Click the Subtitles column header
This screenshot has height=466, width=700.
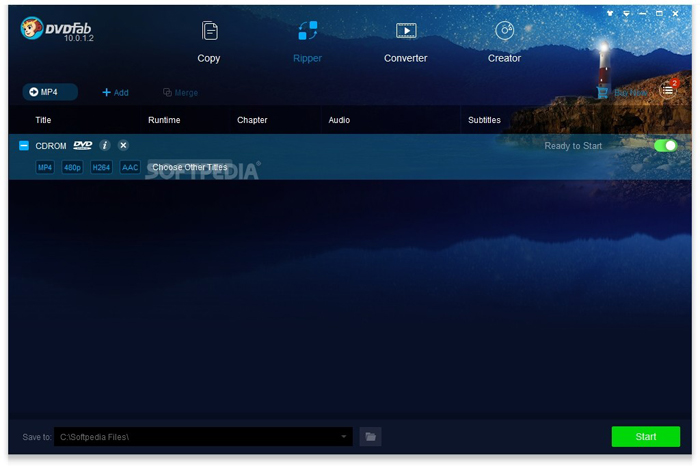[x=484, y=120]
